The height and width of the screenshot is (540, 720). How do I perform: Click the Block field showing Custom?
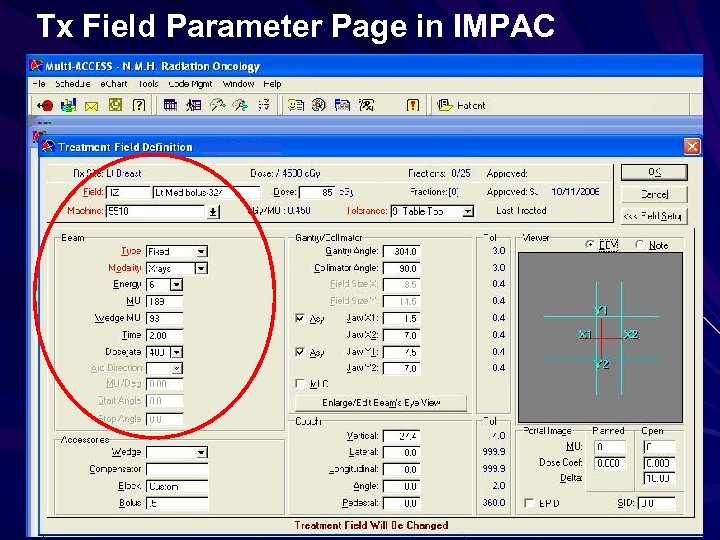click(177, 486)
